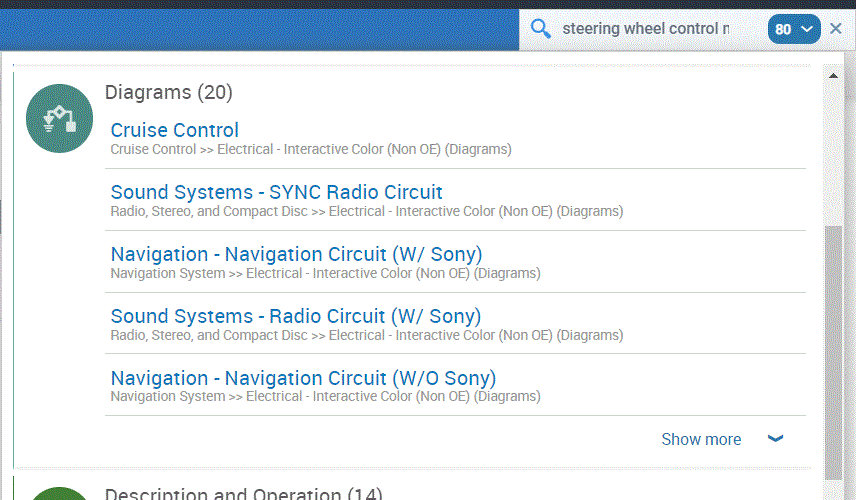Open Navigation Circuit (W/ Sony) diagram

(x=296, y=254)
